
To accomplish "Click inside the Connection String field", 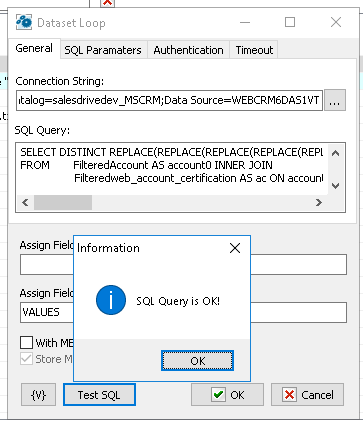I will [169, 100].
